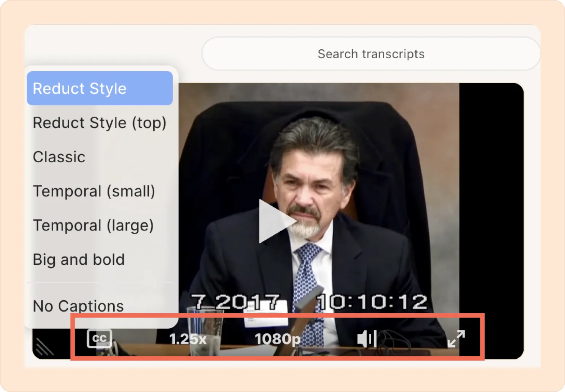Open the 1080p video quality selector
The width and height of the screenshot is (565, 392).
tap(278, 339)
